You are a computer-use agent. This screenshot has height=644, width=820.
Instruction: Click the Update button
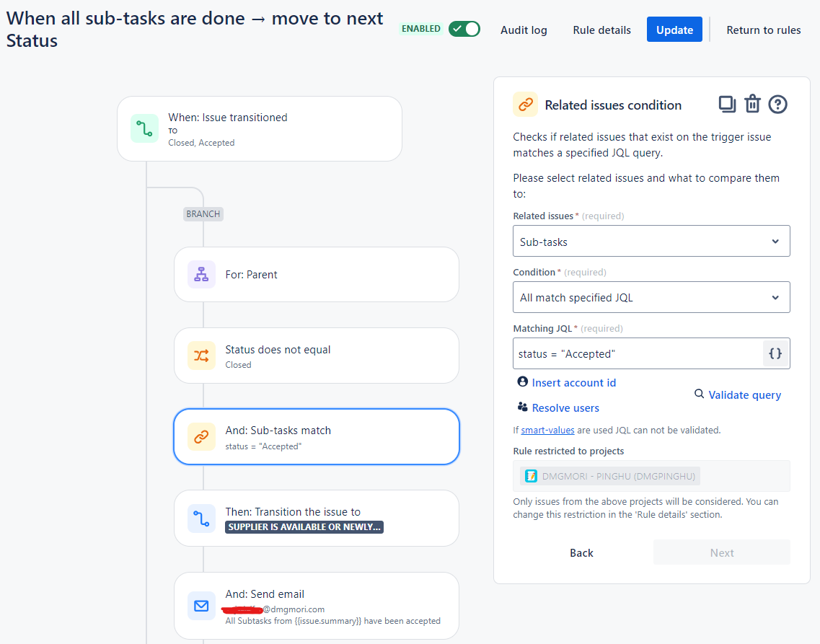(674, 30)
